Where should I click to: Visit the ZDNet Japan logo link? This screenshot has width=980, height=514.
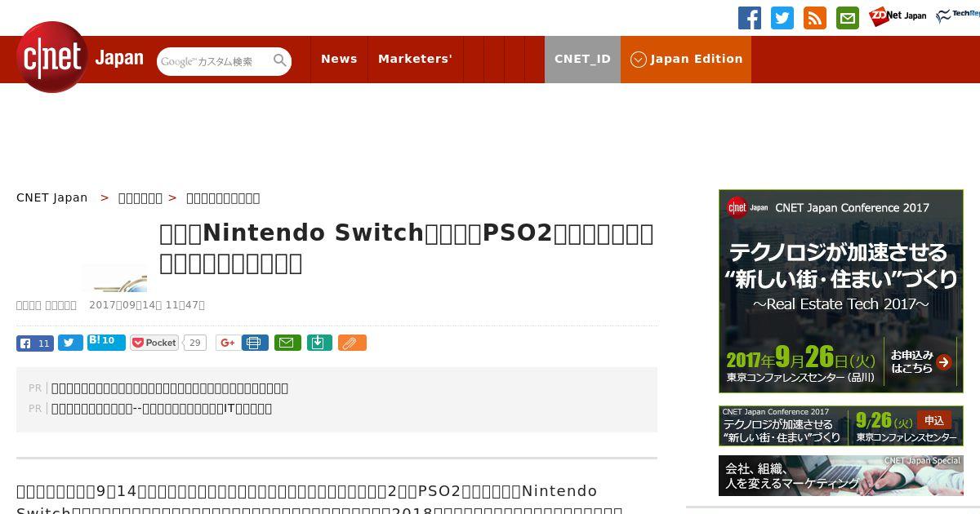(x=898, y=16)
